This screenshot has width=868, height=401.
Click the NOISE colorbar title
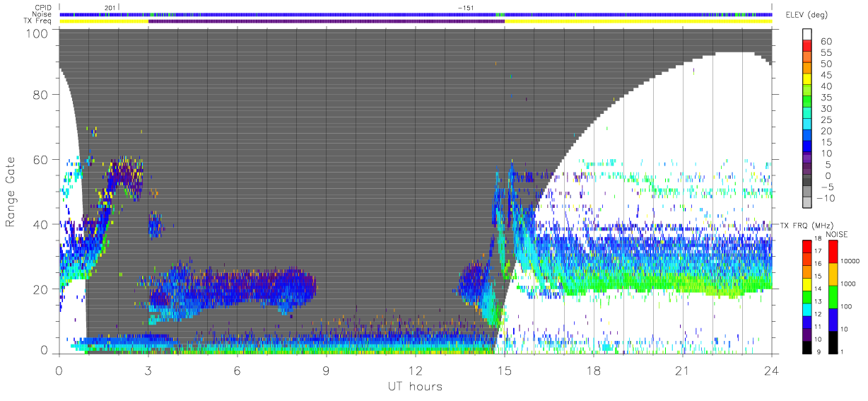coord(836,234)
